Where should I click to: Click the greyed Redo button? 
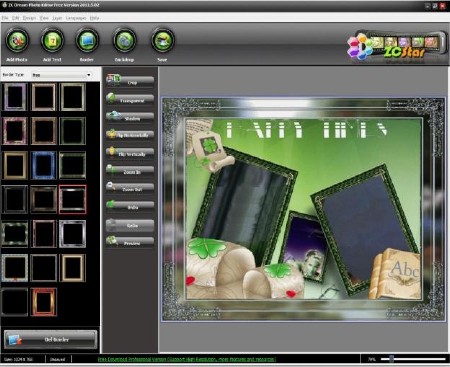pos(130,225)
